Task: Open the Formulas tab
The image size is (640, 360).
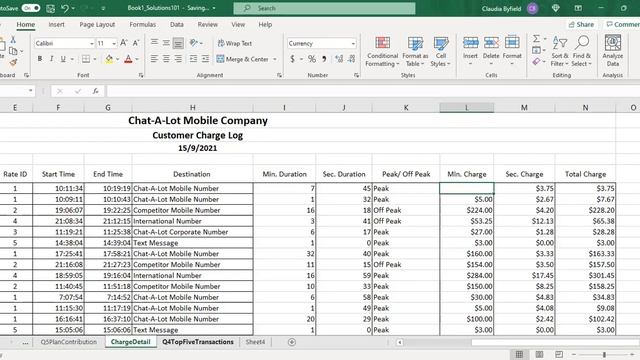Action: point(142,24)
